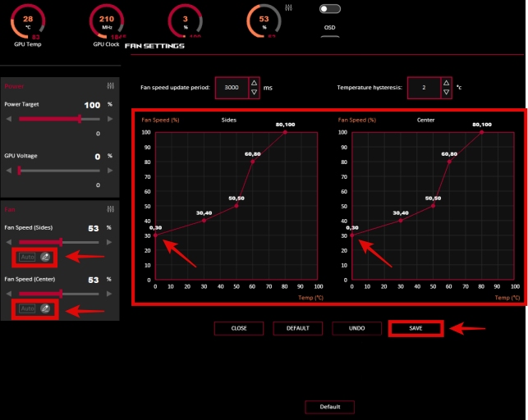Decrease Power Target with left arrow

9,119
